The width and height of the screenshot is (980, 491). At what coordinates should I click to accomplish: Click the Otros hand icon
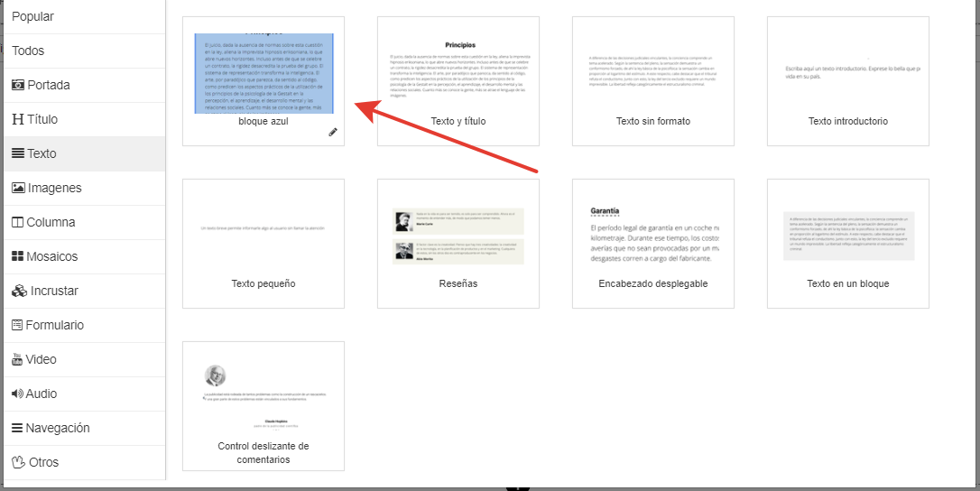19,462
